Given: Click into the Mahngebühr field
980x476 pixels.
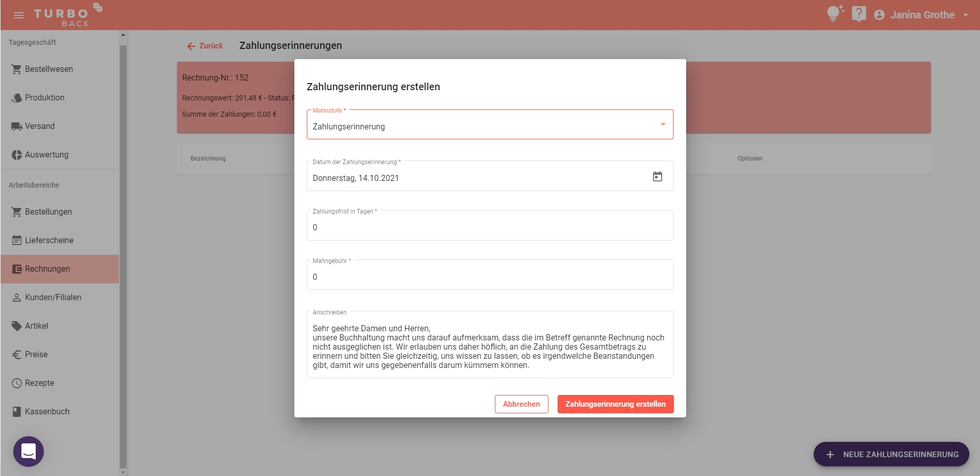Looking at the screenshot, I should pyautogui.click(x=490, y=277).
